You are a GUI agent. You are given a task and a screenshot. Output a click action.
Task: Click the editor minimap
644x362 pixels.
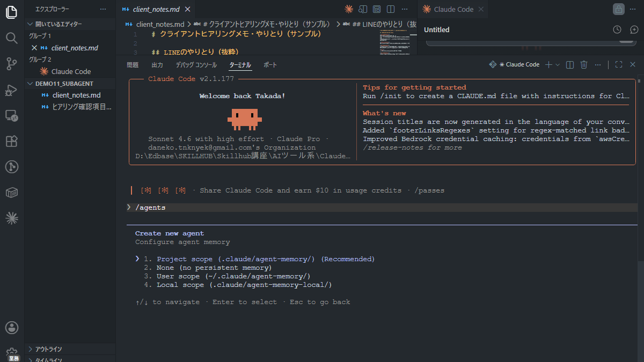[395, 41]
